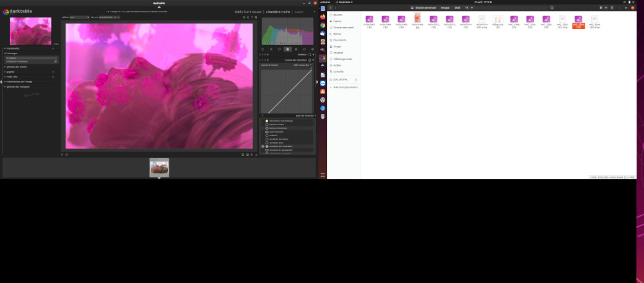
Task: Go back with the file manager arrow
Action: click(330, 8)
